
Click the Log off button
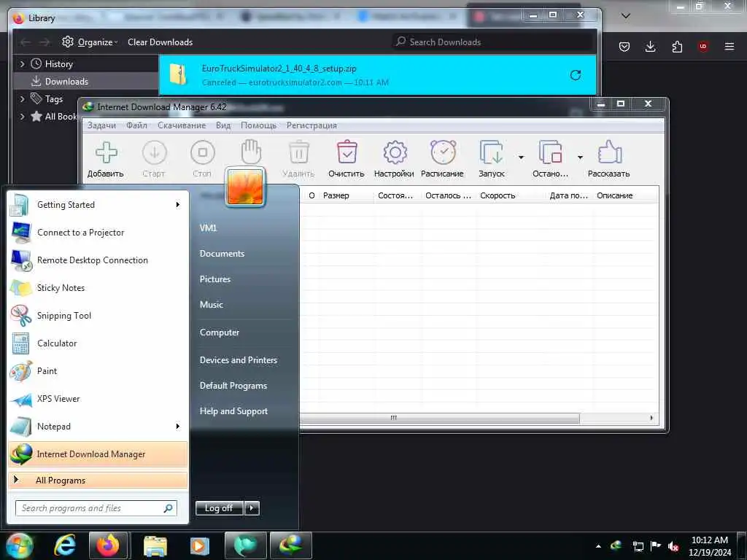(x=219, y=508)
